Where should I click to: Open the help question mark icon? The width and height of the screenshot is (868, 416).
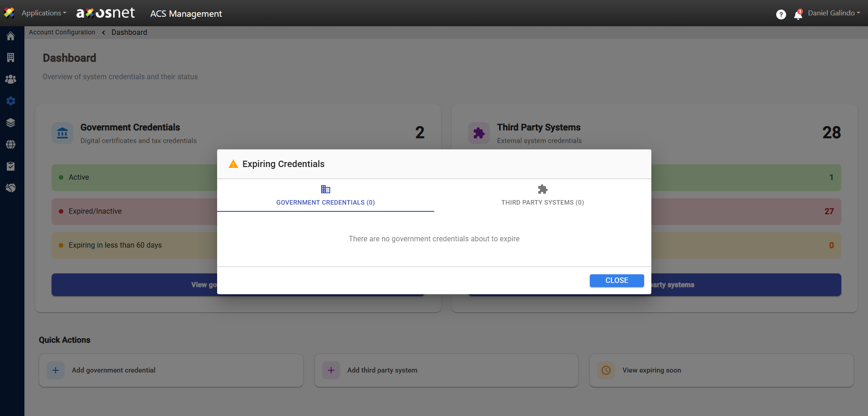[x=781, y=14]
